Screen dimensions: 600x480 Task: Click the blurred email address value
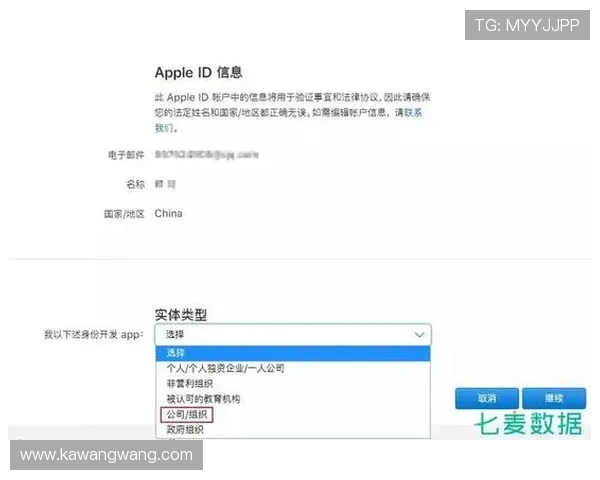click(207, 155)
